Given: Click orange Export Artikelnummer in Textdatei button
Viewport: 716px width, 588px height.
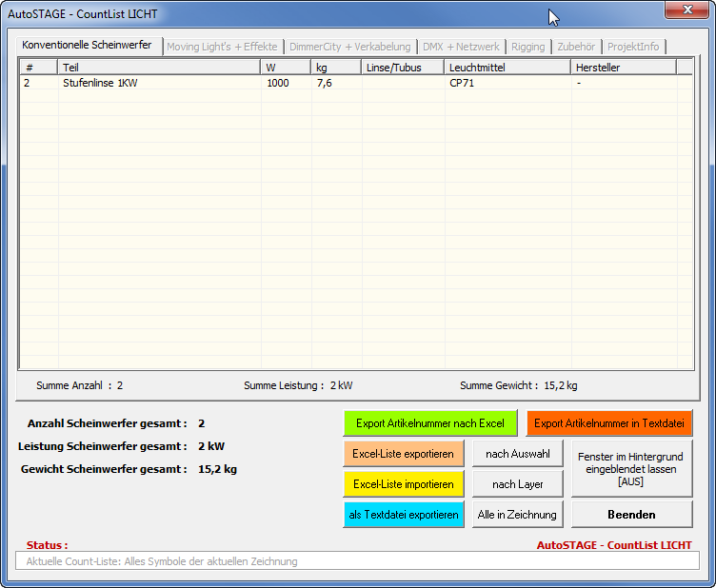Looking at the screenshot, I should pos(607,423).
